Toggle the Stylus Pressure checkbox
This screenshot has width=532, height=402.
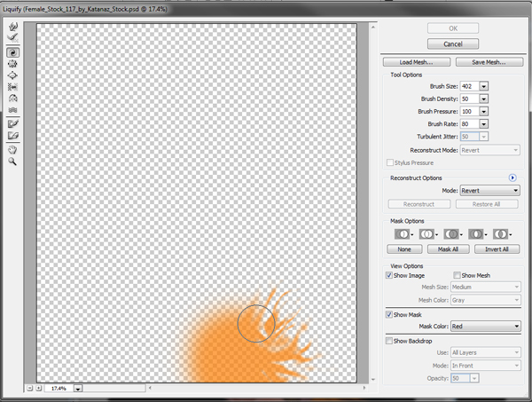[390, 162]
